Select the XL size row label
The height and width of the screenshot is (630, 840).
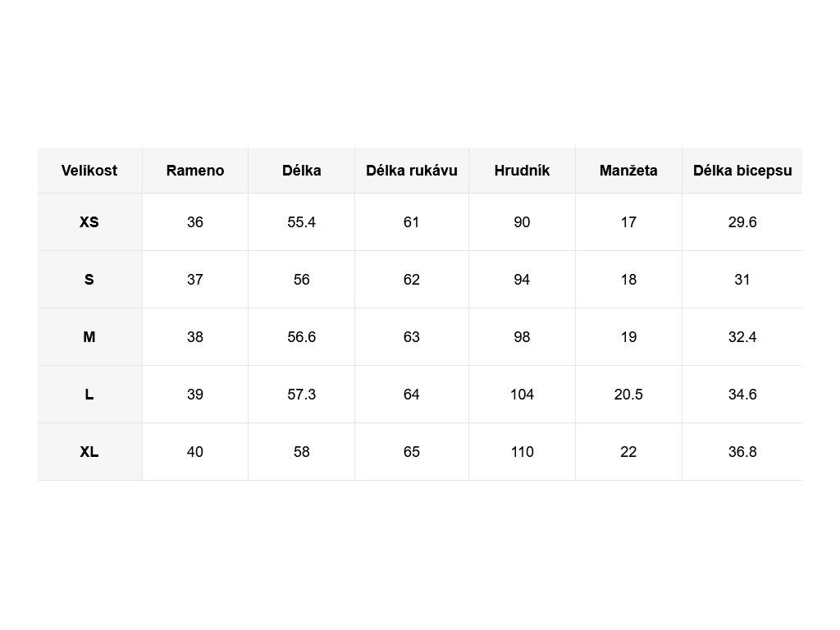(x=89, y=452)
